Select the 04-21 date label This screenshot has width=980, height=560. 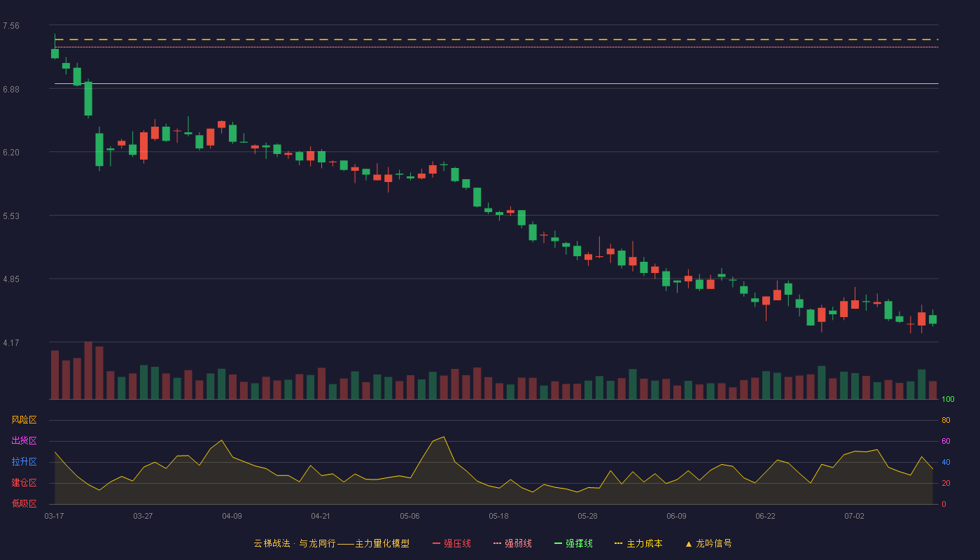pyautogui.click(x=321, y=516)
